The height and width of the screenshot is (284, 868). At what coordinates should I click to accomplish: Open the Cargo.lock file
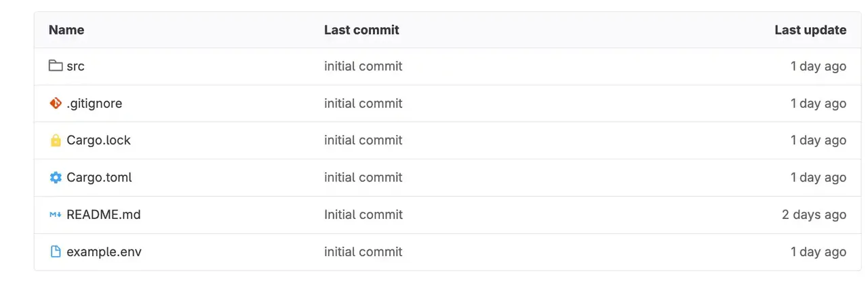(98, 140)
